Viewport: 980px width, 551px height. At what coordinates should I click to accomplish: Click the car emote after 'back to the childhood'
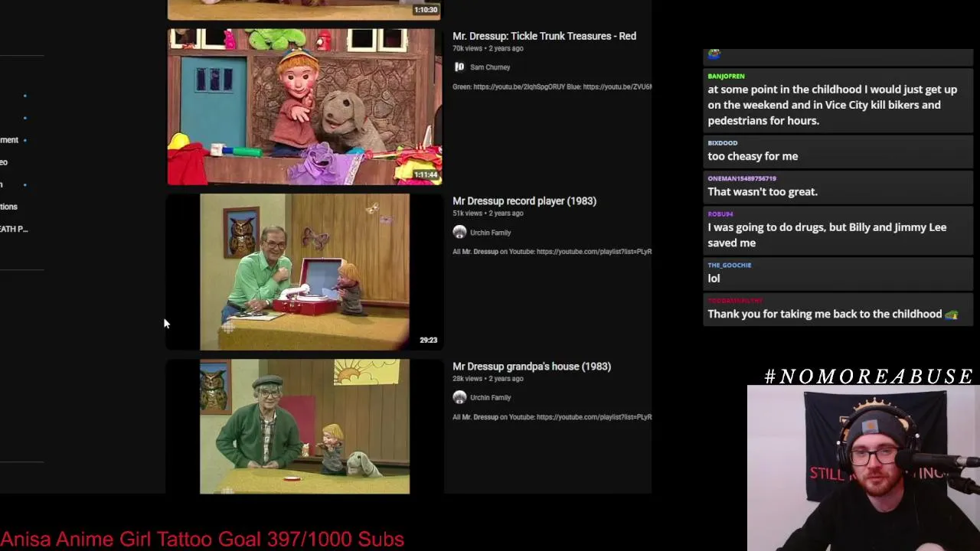click(951, 315)
